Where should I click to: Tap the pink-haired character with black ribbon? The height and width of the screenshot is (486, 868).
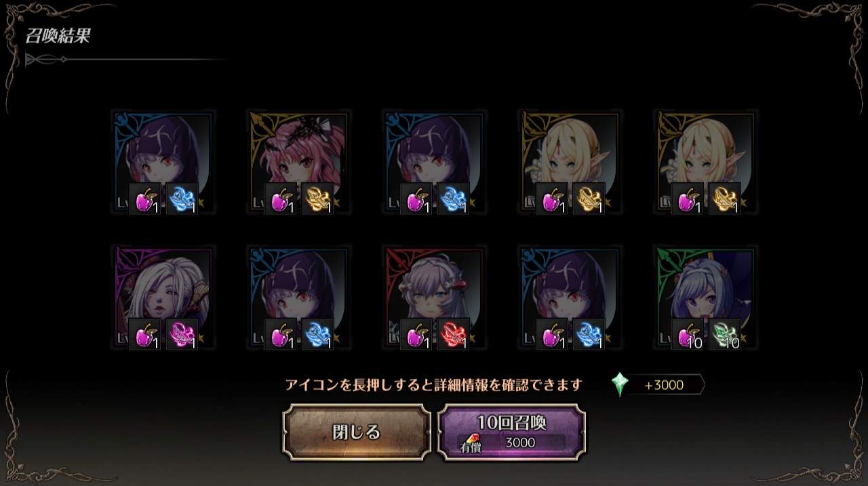click(298, 163)
